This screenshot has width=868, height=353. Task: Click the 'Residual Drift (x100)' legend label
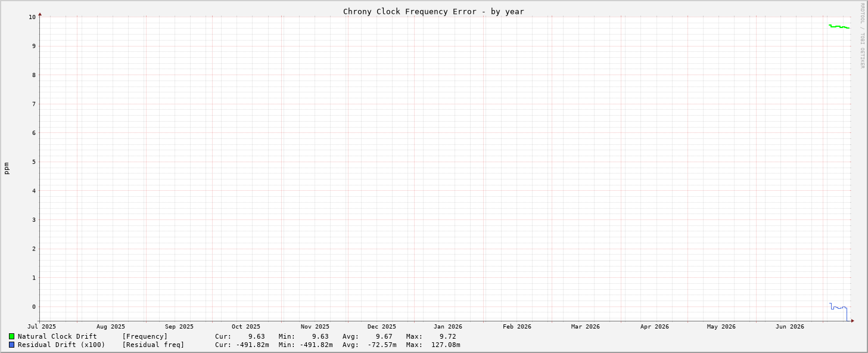pos(61,345)
